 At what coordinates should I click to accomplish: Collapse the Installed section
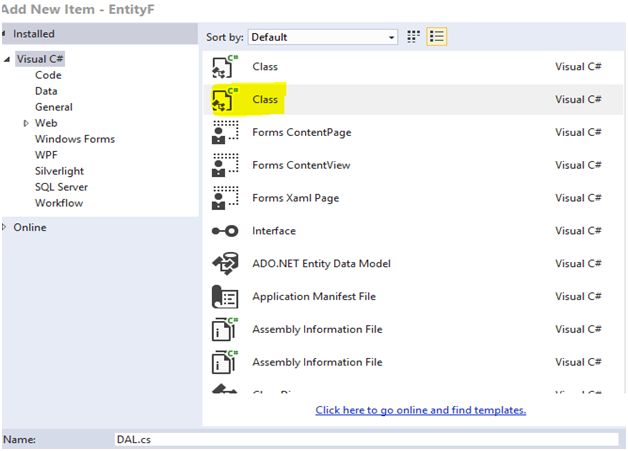(5, 33)
